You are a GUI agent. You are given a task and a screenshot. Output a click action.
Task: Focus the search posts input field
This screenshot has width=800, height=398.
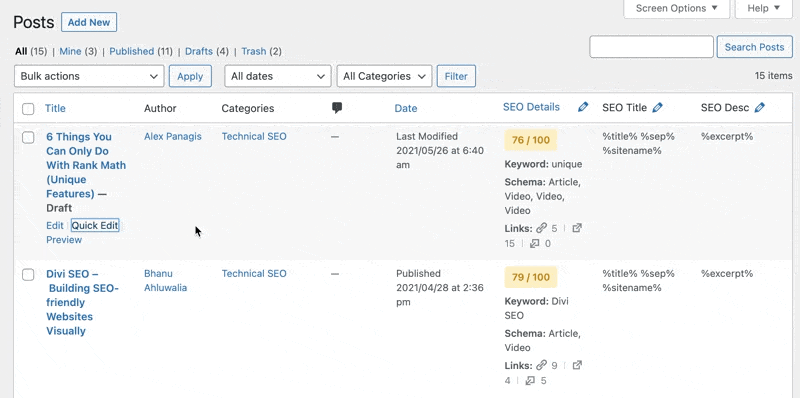pyautogui.click(x=652, y=47)
